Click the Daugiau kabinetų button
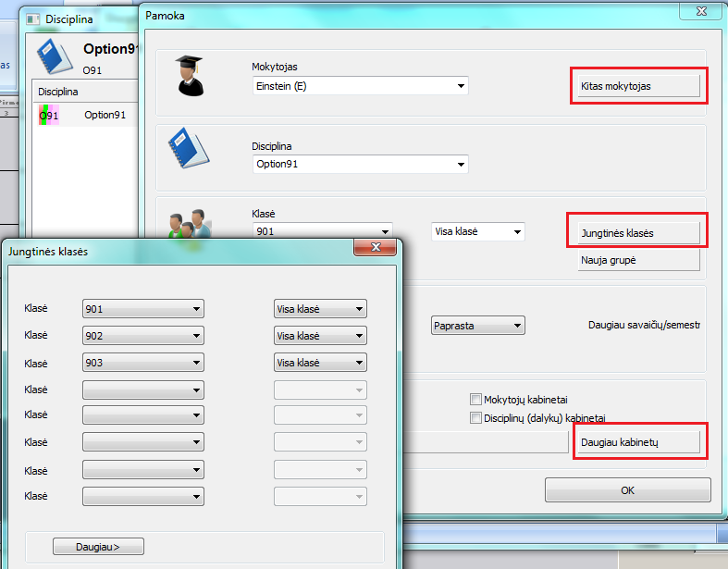 click(x=638, y=443)
